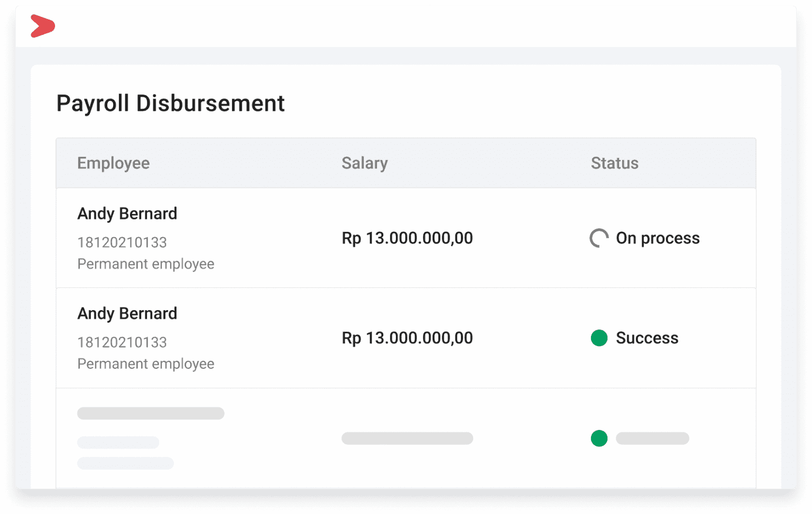Screen dimensions: 812x514
Task: Sort by the Salary column header
Action: [x=365, y=163]
